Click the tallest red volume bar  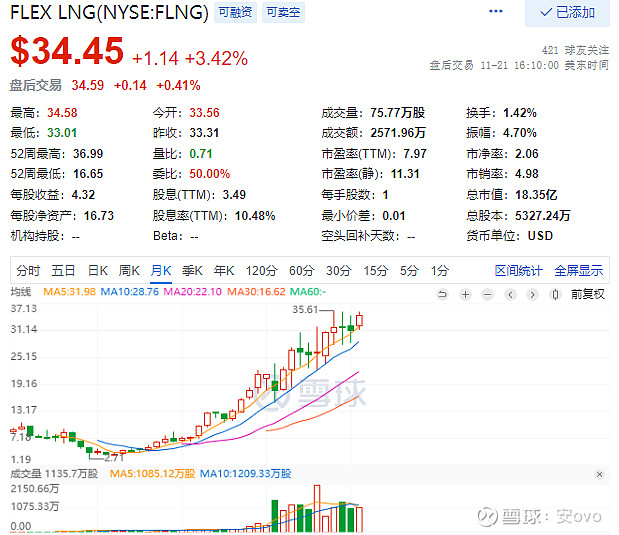[317, 509]
